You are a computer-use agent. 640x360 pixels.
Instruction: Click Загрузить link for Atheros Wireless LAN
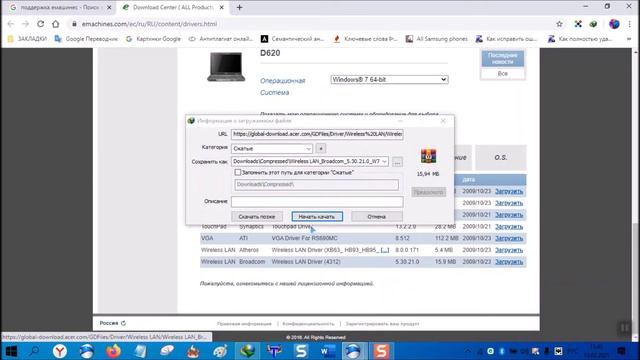click(509, 250)
